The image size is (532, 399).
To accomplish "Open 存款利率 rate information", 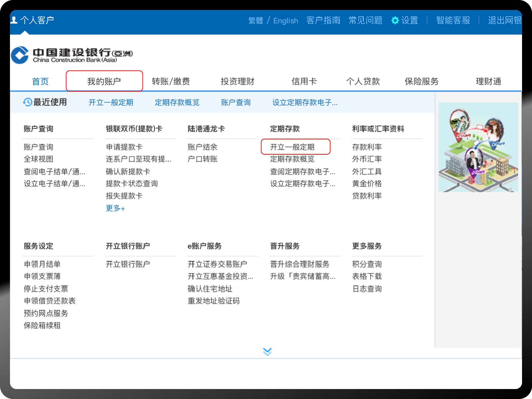I will click(367, 147).
